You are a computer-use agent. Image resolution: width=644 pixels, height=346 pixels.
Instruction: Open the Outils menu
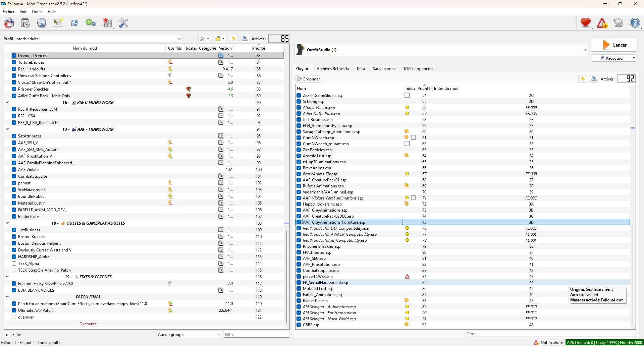37,12
